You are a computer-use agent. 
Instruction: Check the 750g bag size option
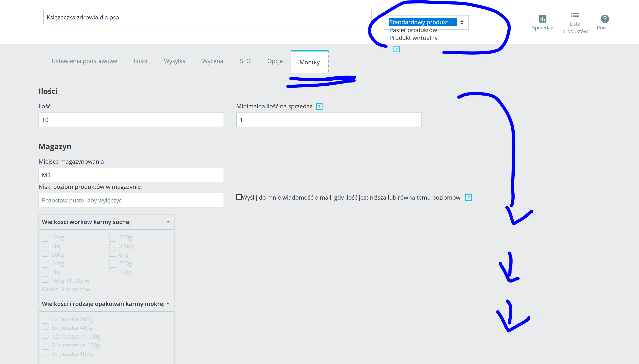(x=113, y=236)
